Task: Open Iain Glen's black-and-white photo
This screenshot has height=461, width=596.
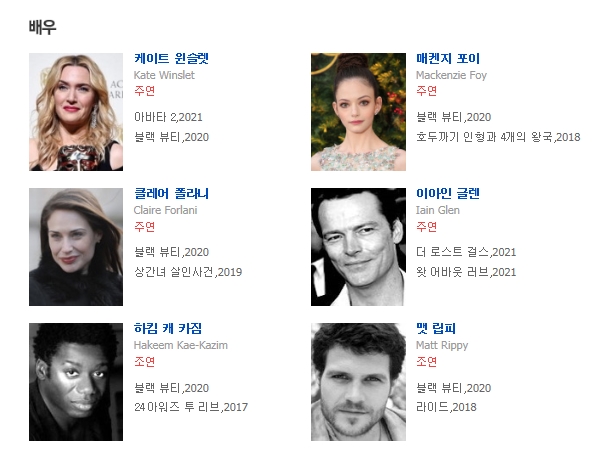Action: 358,247
